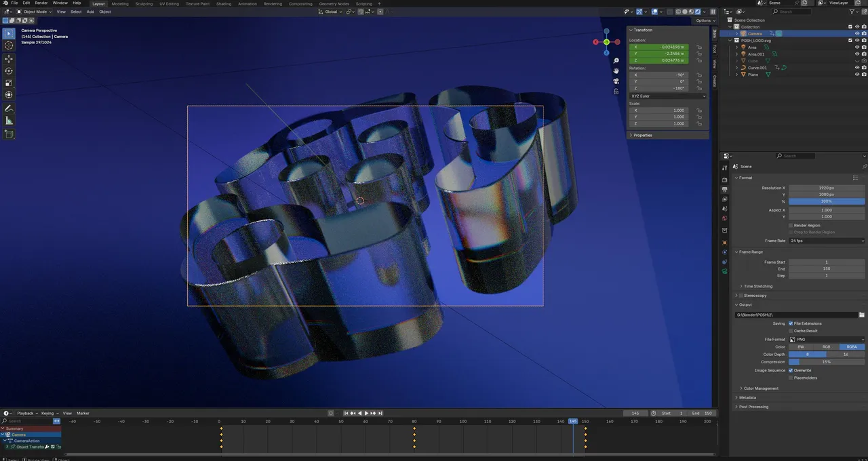Expand the Time Stretching panel
The width and height of the screenshot is (868, 461).
click(x=757, y=286)
